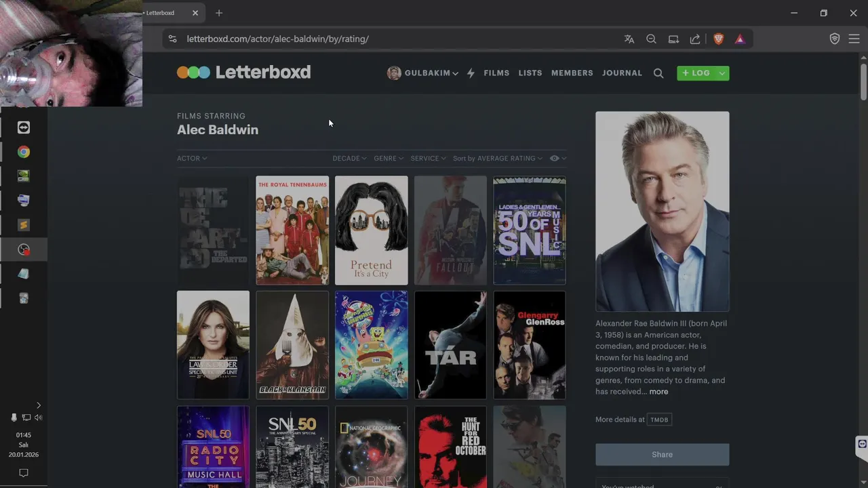Open SNL50 Anniversary Special poster
868x488 pixels.
292,447
